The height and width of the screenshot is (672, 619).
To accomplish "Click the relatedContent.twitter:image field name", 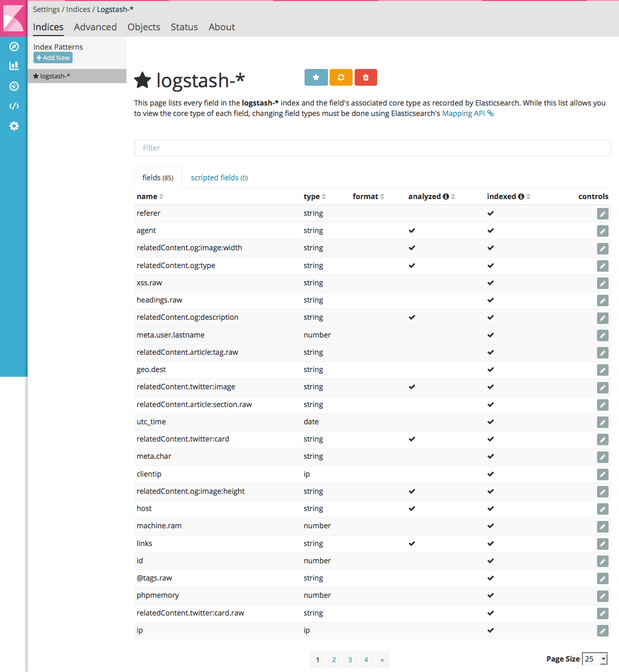I will pyautogui.click(x=186, y=387).
